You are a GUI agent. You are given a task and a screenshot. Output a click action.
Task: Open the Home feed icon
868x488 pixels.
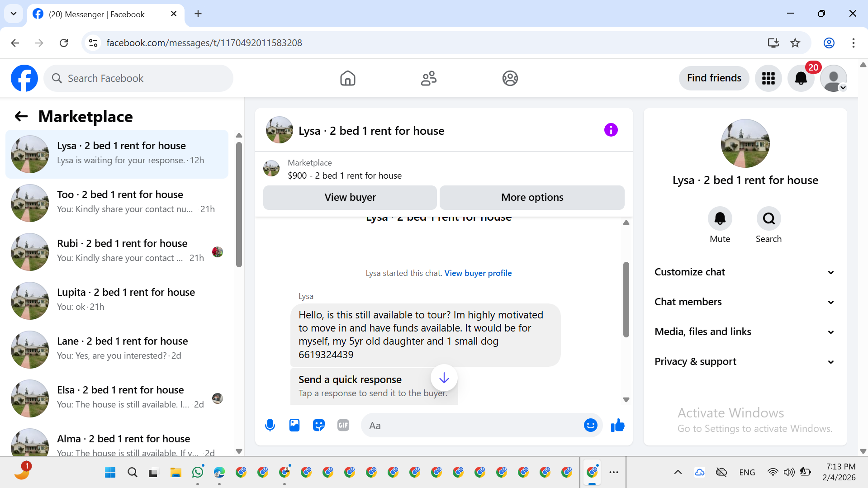point(347,78)
